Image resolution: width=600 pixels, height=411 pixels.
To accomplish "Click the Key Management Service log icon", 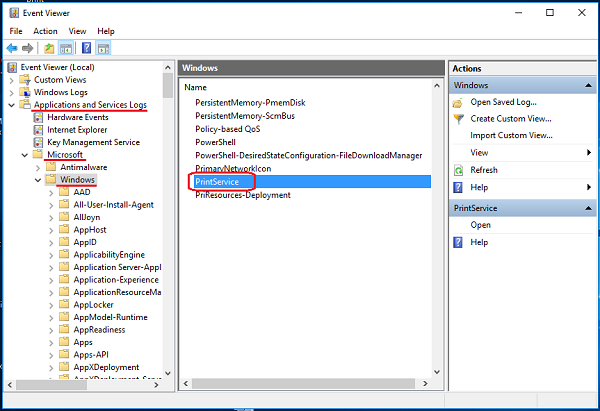I will [38, 142].
